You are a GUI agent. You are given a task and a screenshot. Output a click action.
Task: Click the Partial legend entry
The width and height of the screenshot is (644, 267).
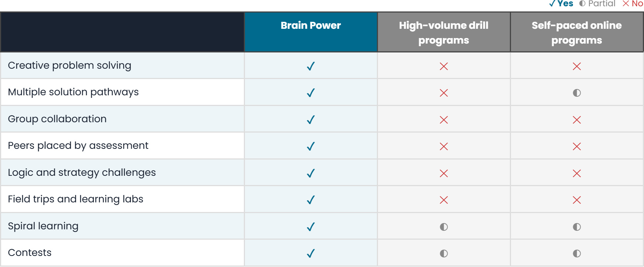[x=597, y=4]
